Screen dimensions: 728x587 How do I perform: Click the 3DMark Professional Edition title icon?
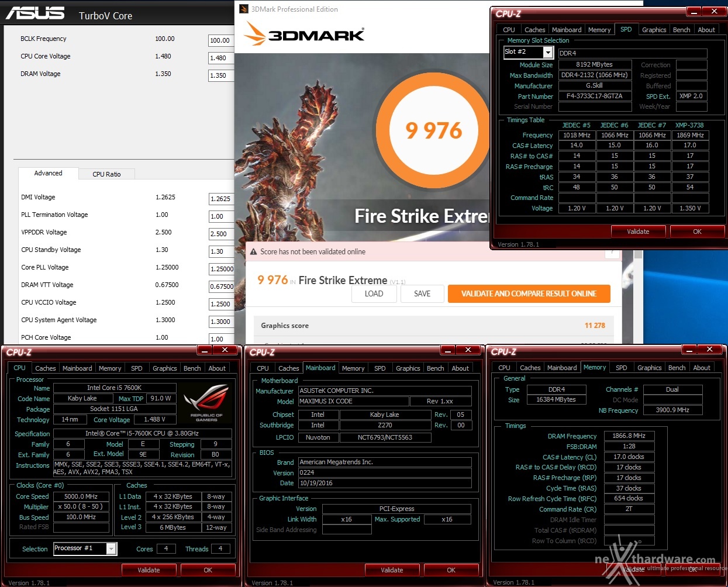[244, 9]
